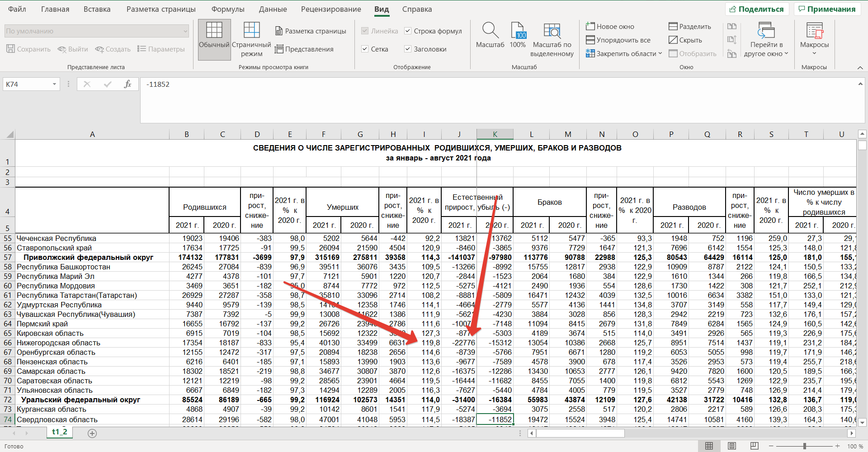Split the window (Разделить)
The image size is (868, 452).
point(690,27)
